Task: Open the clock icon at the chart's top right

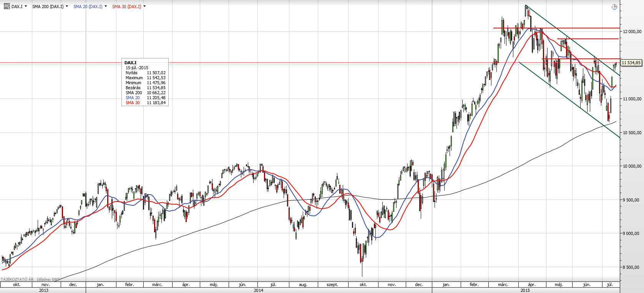Action: pos(614,7)
